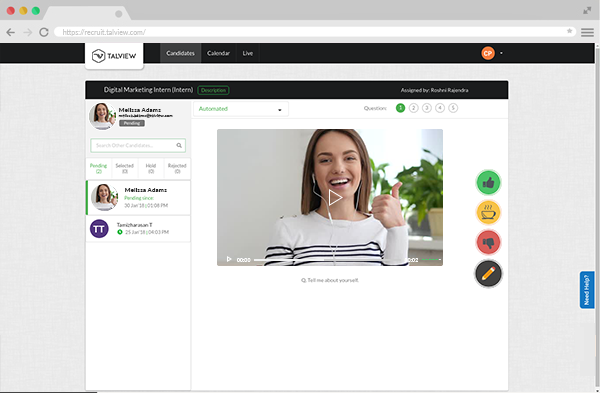The width and height of the screenshot is (600, 393).
Task: Play the candidate video with center play button
Action: [x=335, y=198]
